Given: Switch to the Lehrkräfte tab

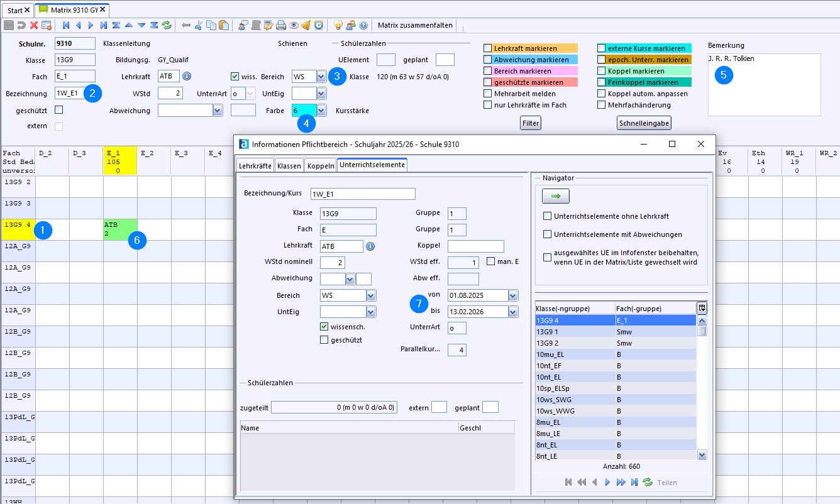Looking at the screenshot, I should [x=255, y=166].
